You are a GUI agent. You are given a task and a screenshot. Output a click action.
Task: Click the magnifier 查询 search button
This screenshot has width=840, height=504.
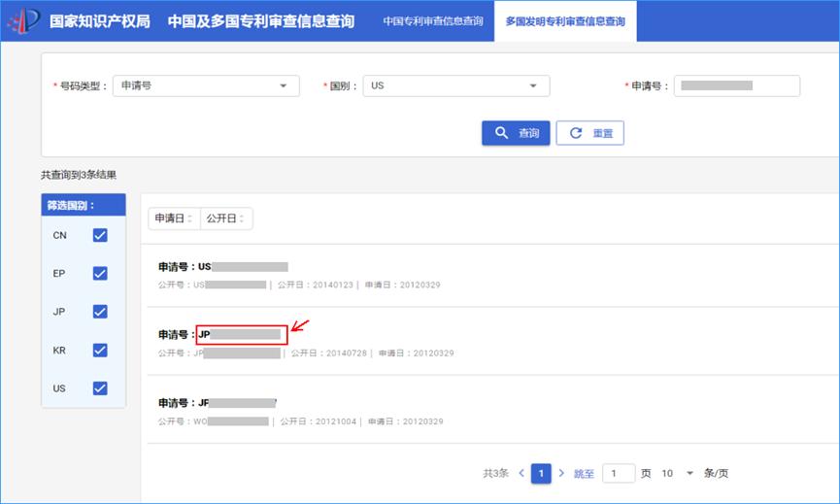tap(516, 133)
